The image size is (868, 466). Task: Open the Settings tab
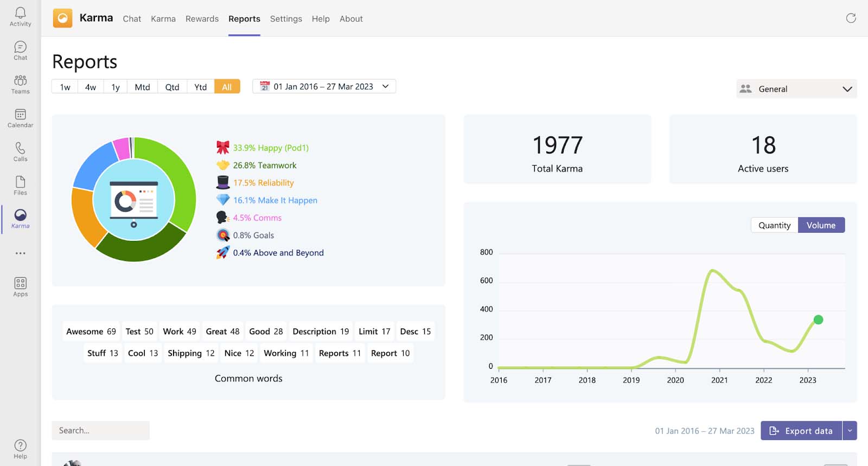(x=286, y=19)
